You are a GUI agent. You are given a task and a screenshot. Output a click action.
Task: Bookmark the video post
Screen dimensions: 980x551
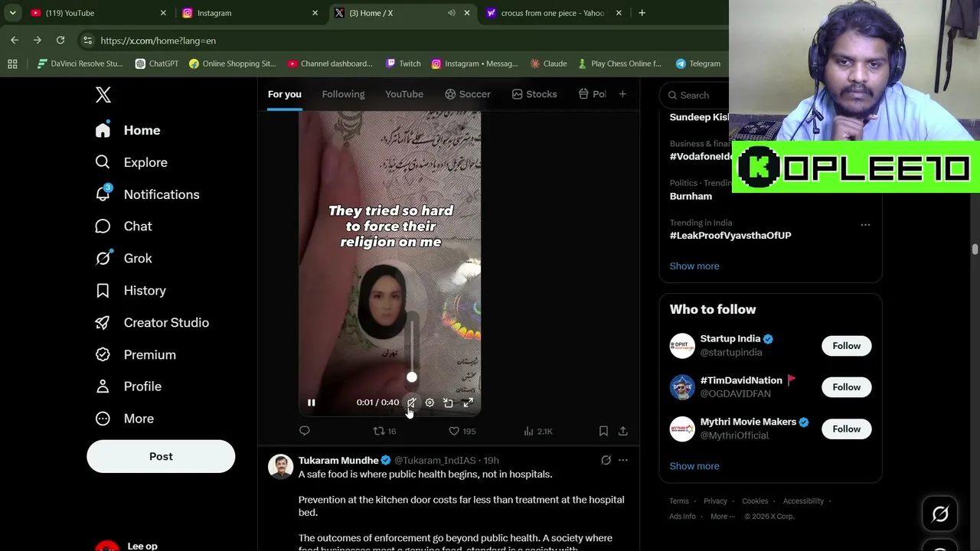[x=603, y=432]
